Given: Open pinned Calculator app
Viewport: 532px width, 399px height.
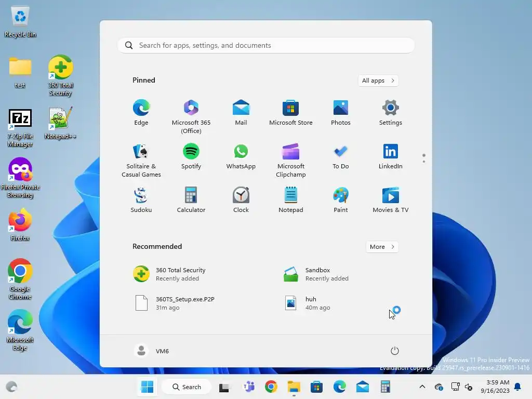Looking at the screenshot, I should coord(191,200).
